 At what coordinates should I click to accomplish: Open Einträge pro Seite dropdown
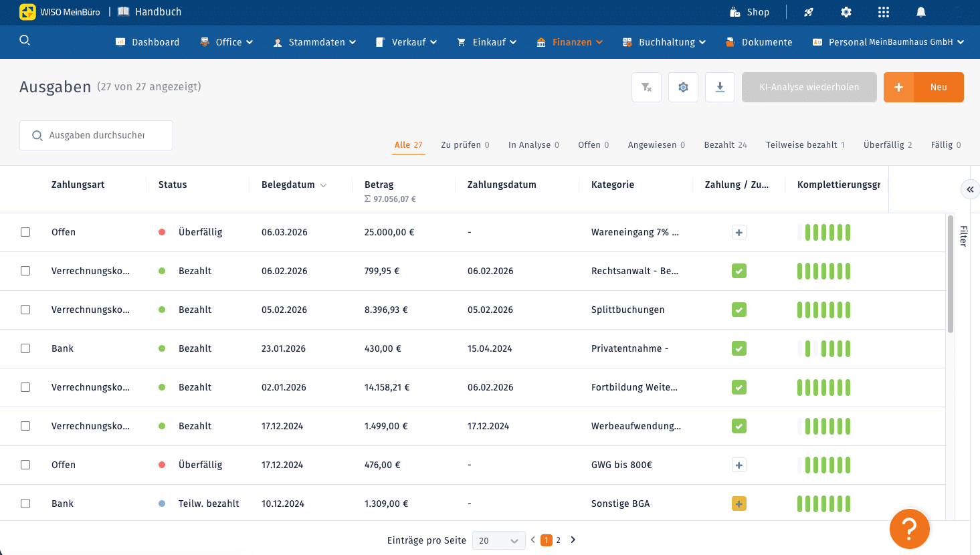pyautogui.click(x=499, y=540)
